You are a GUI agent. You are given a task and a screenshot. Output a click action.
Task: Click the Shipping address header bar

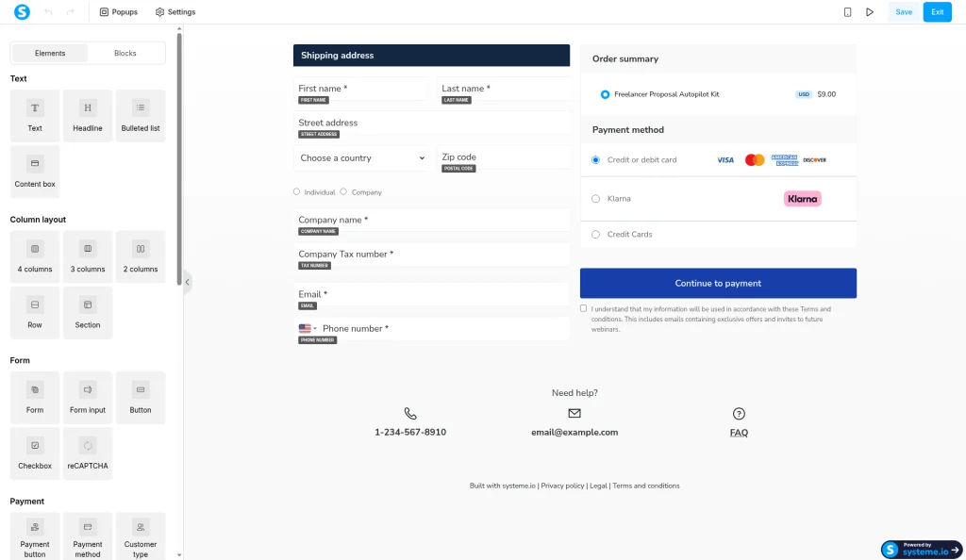431,56
